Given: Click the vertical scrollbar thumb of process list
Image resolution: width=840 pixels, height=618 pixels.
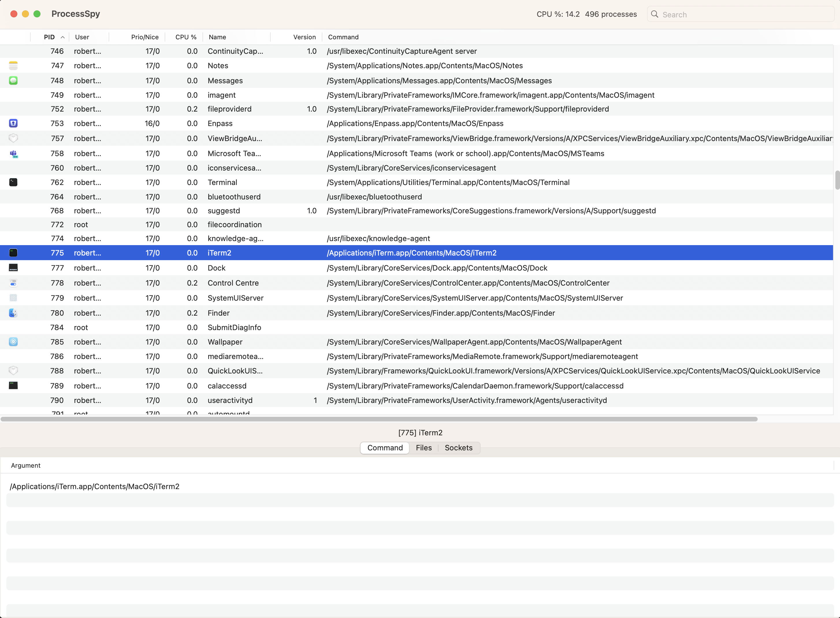Looking at the screenshot, I should 837,180.
